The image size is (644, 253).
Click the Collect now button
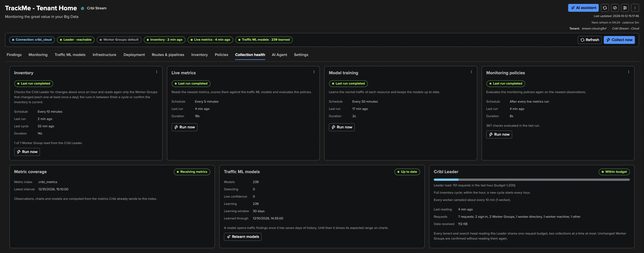pyautogui.click(x=619, y=40)
